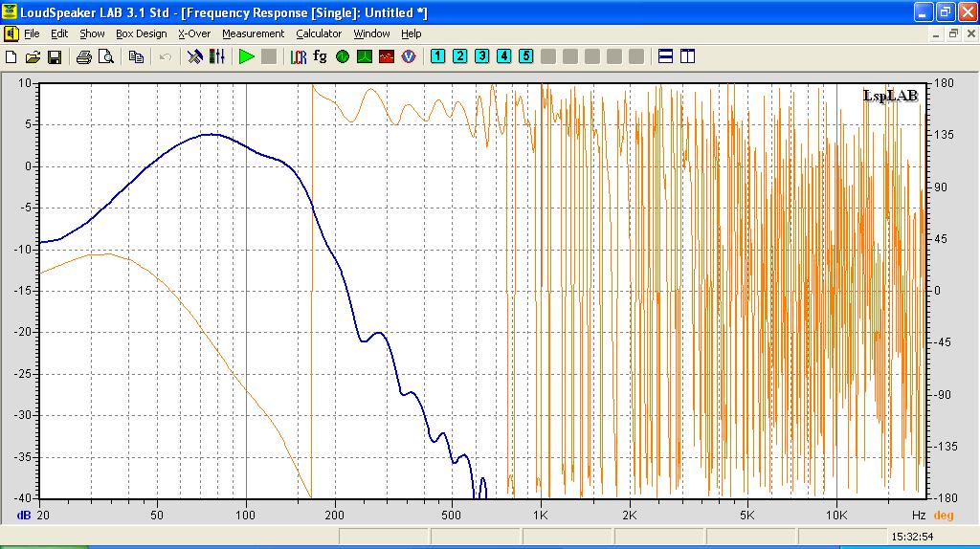Open the Box Design menu

[141, 33]
